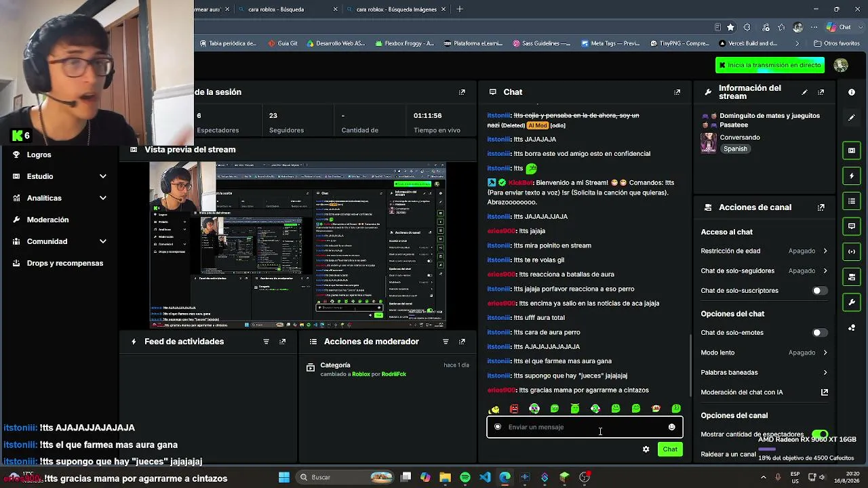Image resolution: width=868 pixels, height=488 pixels.
Task: Open Moderación del chat con IA external link
Action: pos(825,392)
